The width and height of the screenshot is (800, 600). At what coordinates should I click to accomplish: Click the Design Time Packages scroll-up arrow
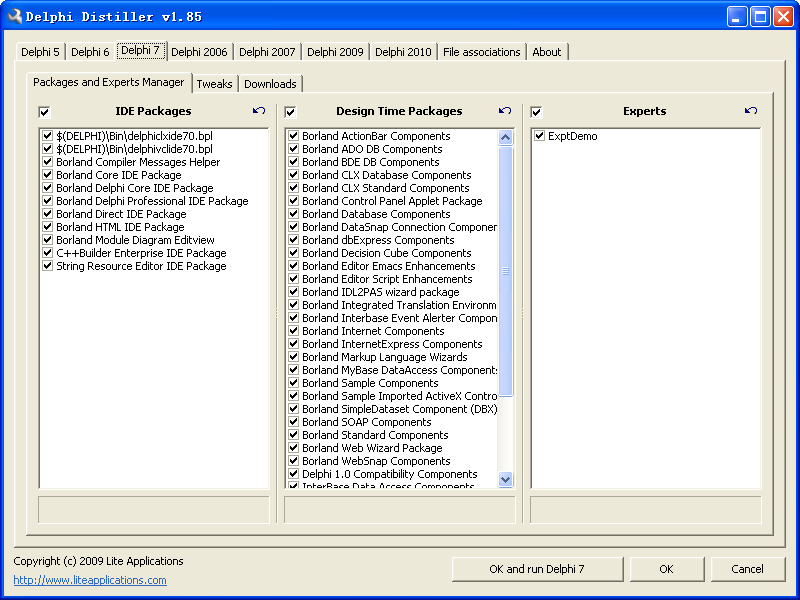505,137
